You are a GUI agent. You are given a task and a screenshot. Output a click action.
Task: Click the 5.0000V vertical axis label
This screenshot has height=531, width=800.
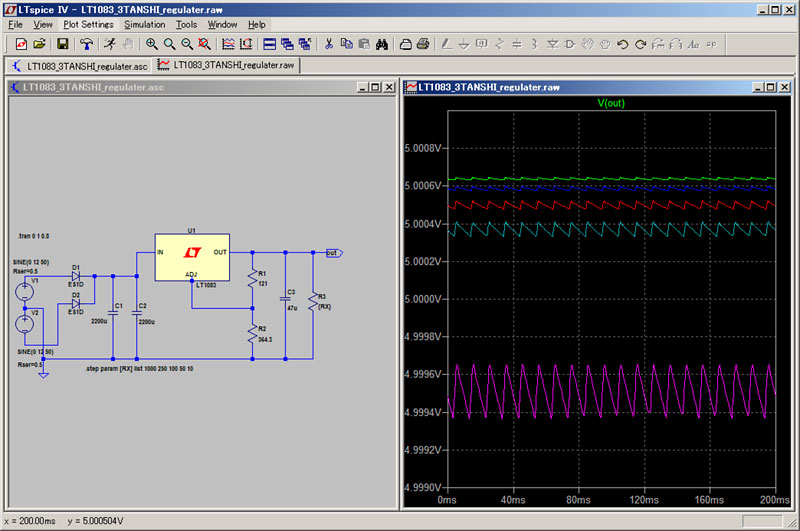(422, 299)
